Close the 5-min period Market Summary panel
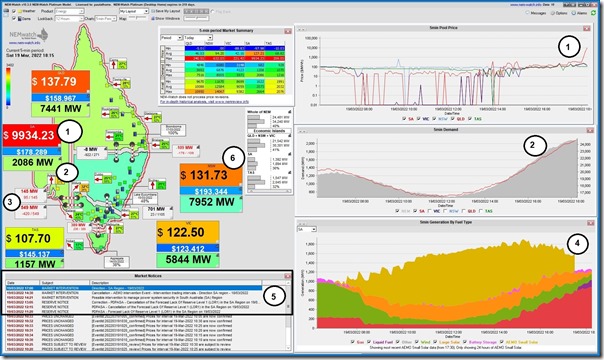Image resolution: width=604 pixels, height=360 pixels. (x=288, y=31)
